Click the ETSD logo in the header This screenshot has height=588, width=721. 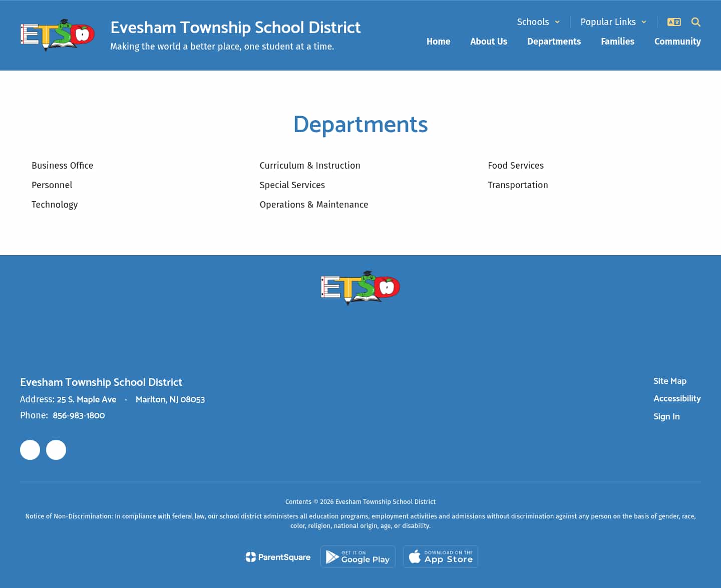point(58,35)
